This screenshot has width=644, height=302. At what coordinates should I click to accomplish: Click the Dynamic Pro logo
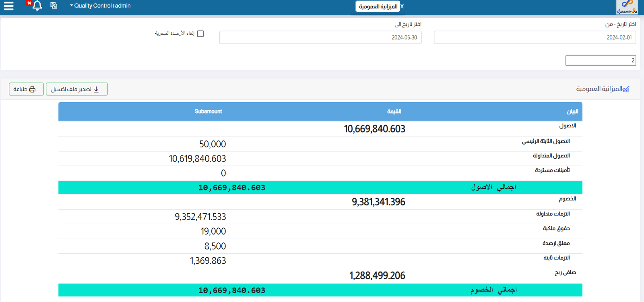627,7
